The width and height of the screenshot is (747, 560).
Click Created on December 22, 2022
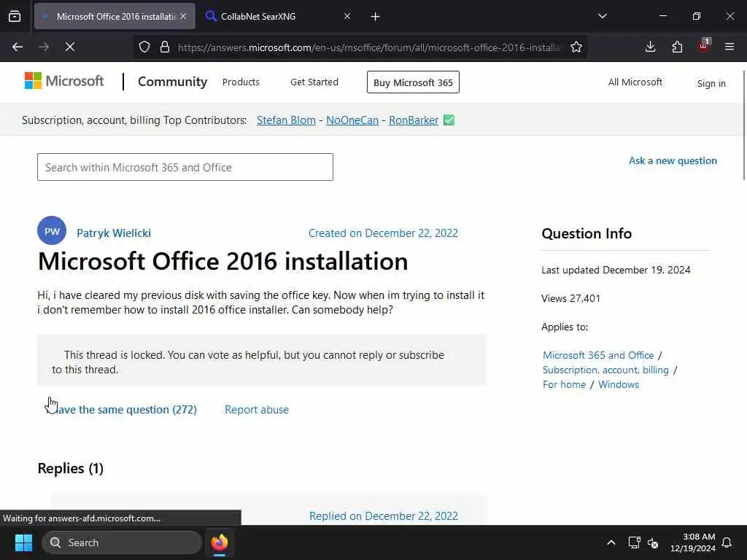[x=383, y=233]
